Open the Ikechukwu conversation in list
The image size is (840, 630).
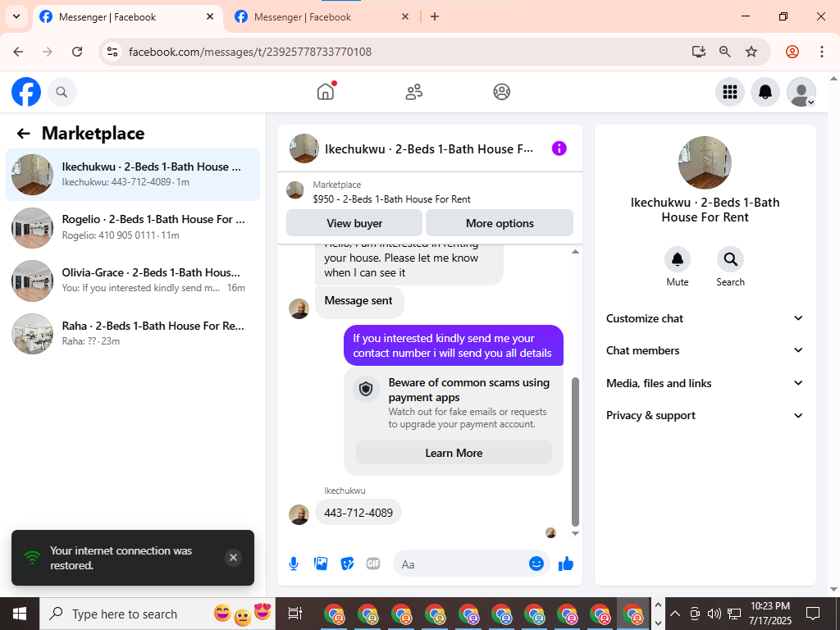133,175
